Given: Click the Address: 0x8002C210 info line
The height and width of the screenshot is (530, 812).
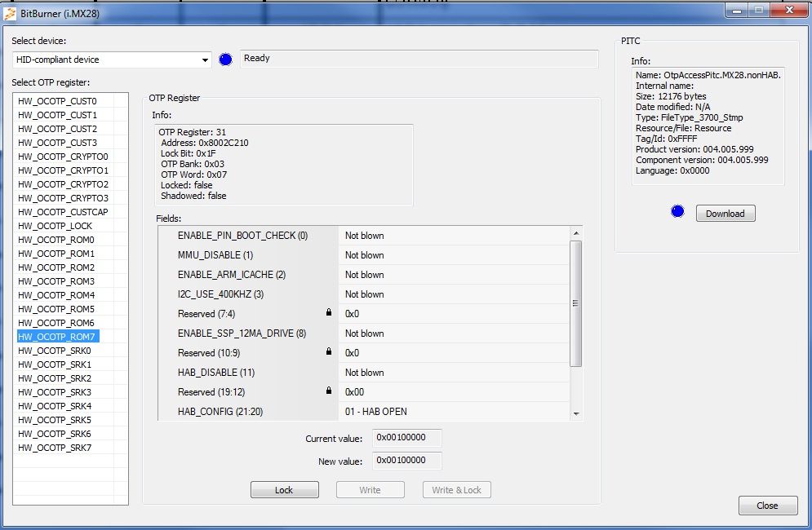Looking at the screenshot, I should pos(205,143).
